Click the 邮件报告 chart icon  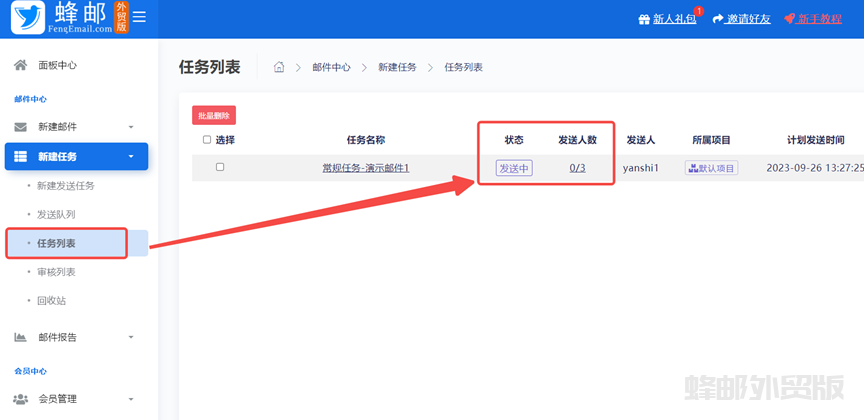(x=20, y=337)
